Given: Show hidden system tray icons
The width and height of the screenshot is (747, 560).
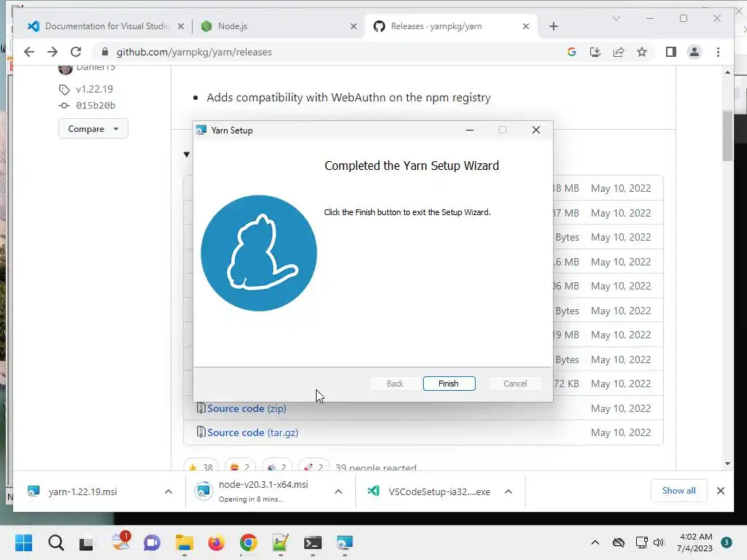Looking at the screenshot, I should (595, 542).
